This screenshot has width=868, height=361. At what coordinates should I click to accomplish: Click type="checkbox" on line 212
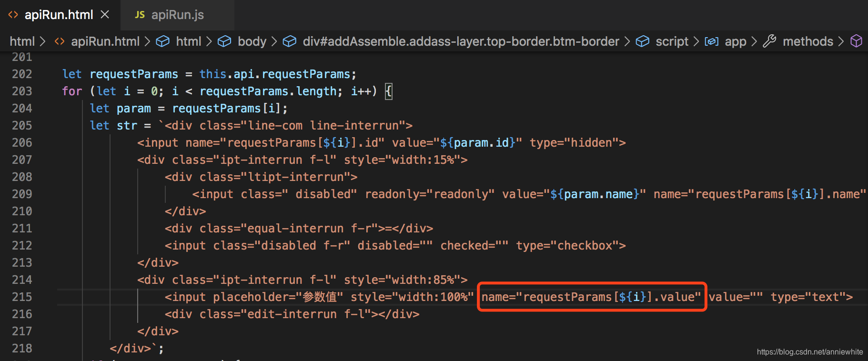[x=567, y=246]
